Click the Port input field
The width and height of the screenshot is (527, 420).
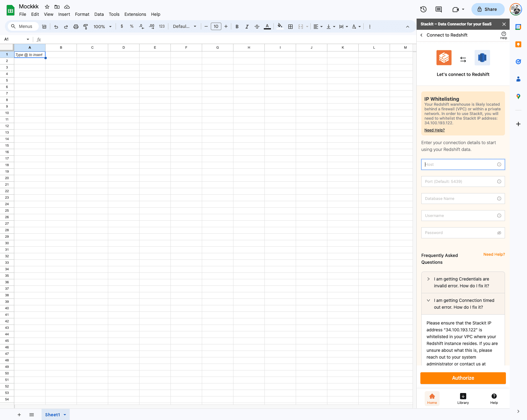point(463,182)
